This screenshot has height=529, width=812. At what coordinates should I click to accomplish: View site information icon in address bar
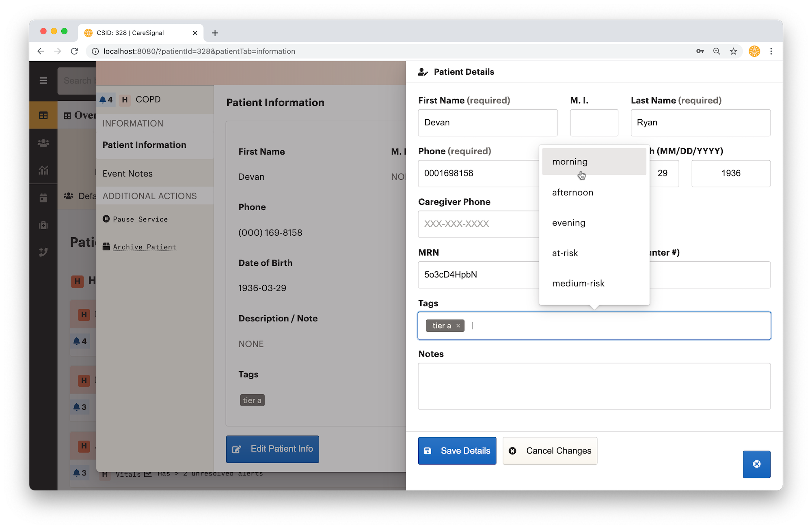pyautogui.click(x=95, y=51)
